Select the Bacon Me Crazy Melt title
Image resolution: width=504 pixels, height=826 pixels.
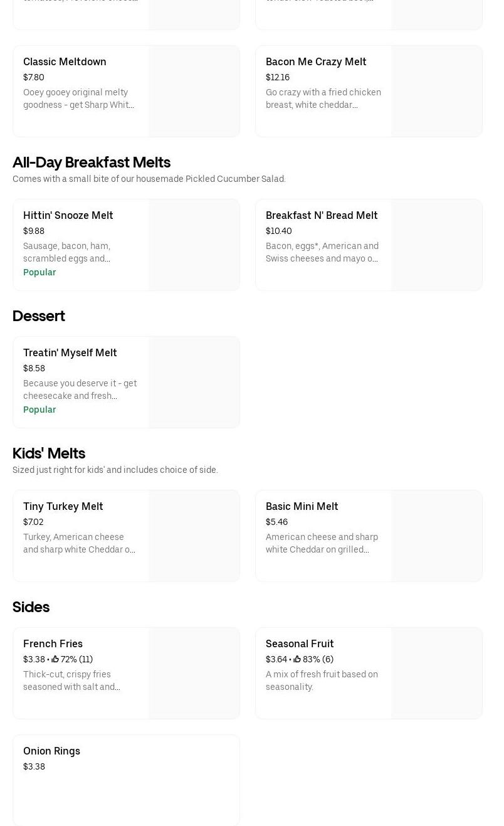tap(316, 61)
